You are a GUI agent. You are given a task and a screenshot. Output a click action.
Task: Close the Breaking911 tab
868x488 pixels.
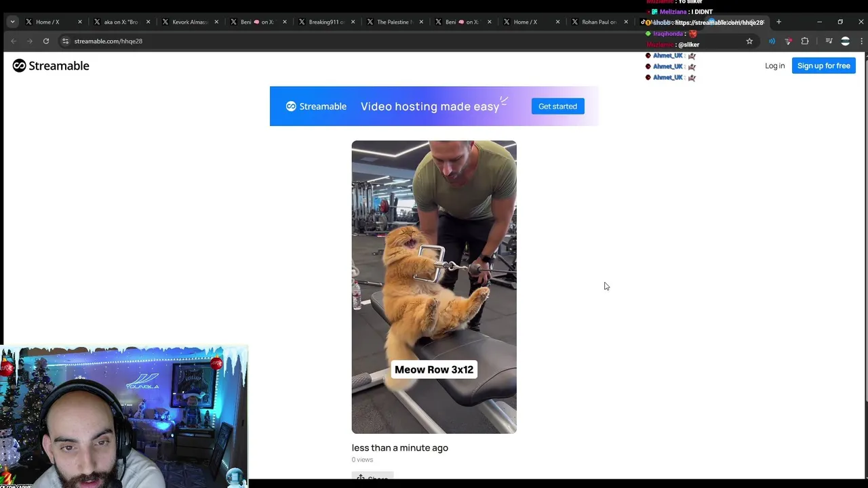pyautogui.click(x=353, y=22)
